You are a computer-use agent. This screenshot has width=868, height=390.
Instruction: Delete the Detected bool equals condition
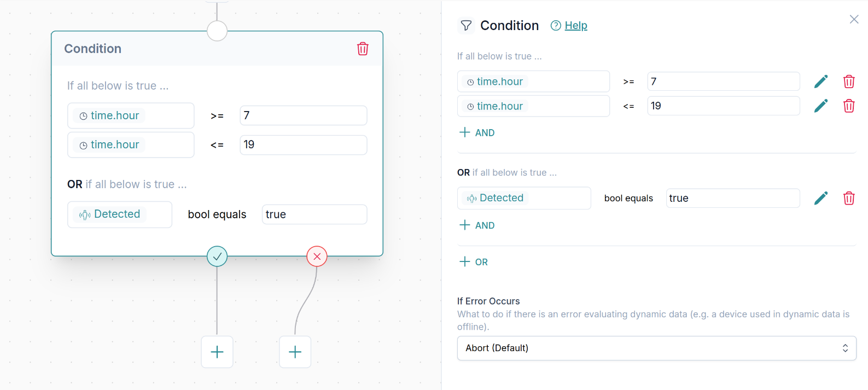849,198
